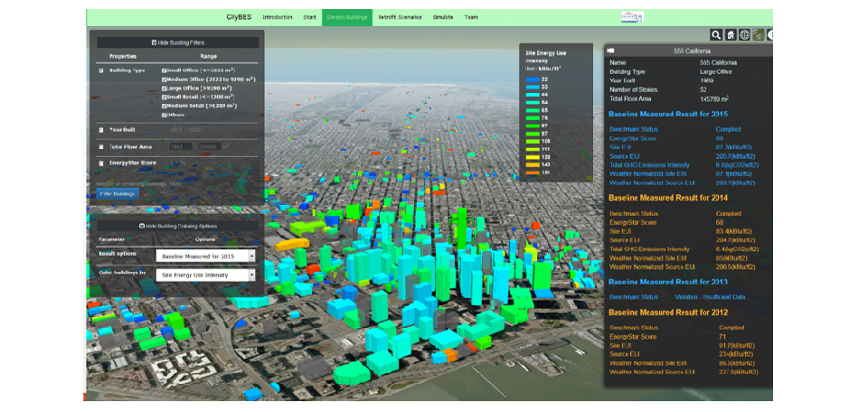The height and width of the screenshot is (412, 868).
Task: Click the home view icon
Action: point(731,35)
